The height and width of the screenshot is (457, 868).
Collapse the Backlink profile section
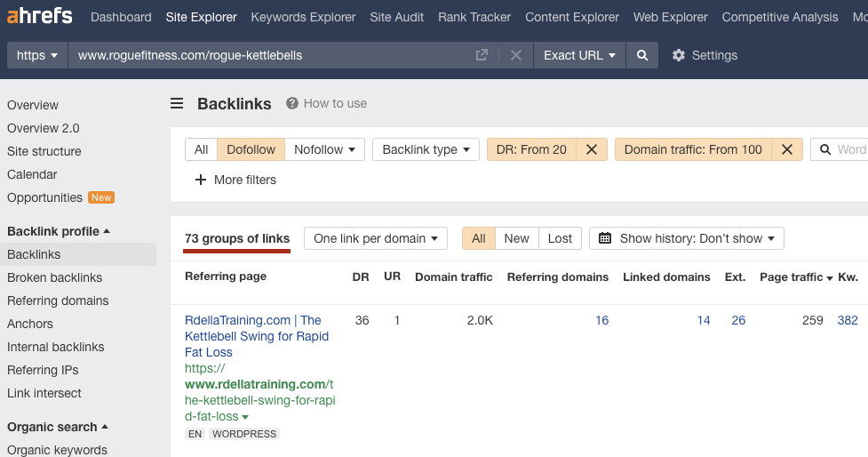59,231
